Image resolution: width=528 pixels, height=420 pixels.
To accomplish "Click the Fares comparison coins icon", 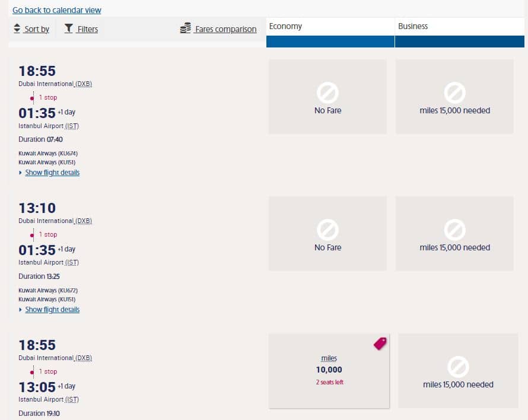I will (x=186, y=28).
